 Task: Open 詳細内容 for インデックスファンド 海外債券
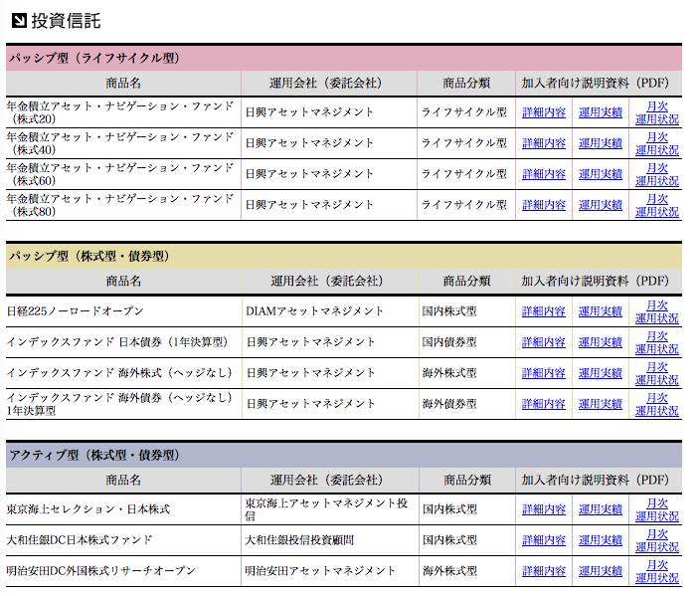tap(544, 404)
